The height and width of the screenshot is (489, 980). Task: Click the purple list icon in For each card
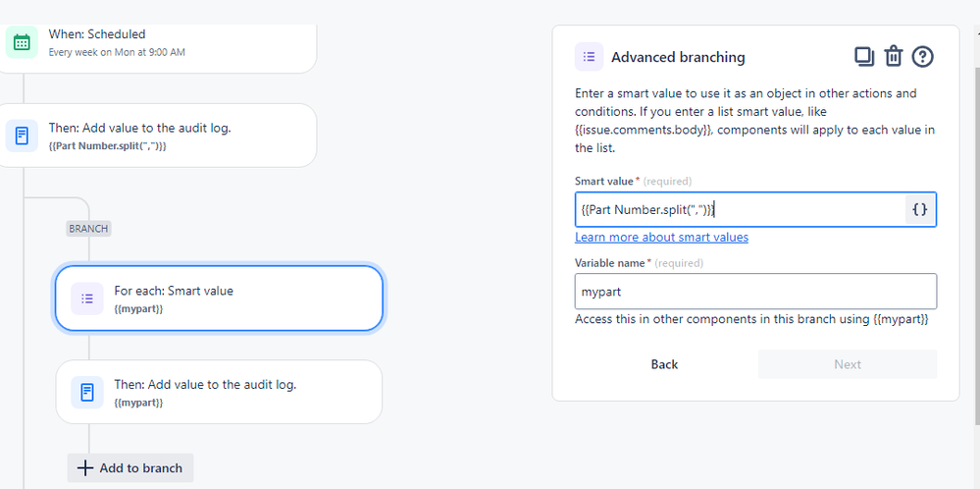(87, 299)
